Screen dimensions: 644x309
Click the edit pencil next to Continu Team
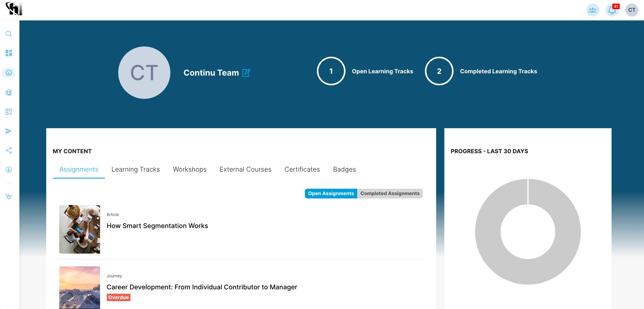point(246,73)
